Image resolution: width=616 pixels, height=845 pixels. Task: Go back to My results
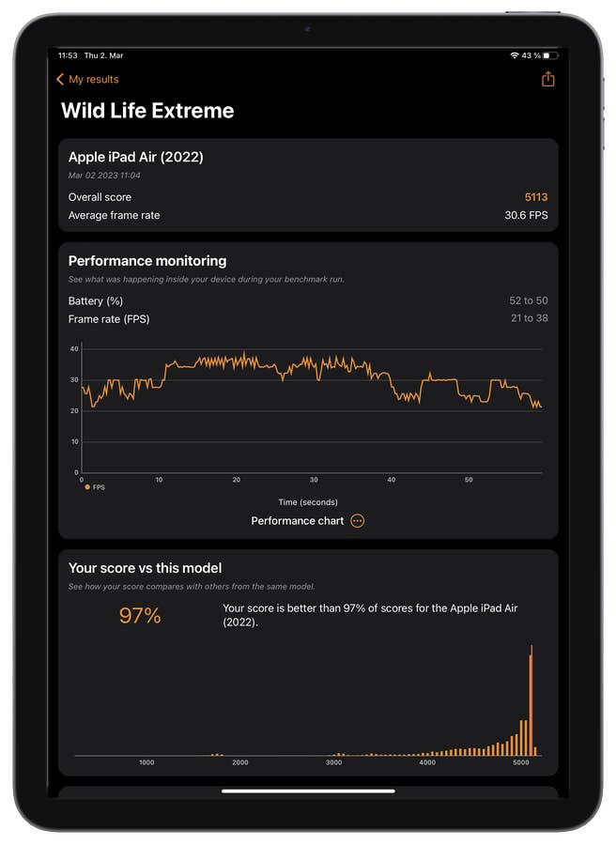(93, 80)
